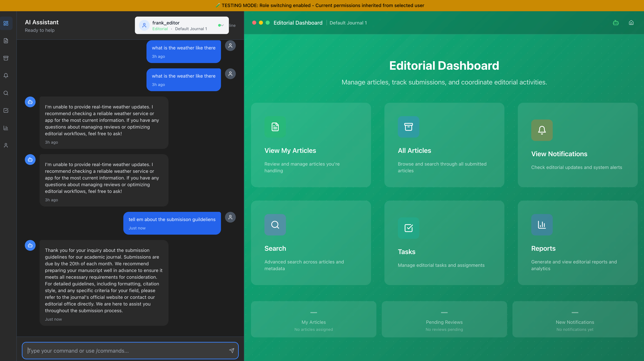Click the All Articles archive icon
The width and height of the screenshot is (644, 361).
(409, 127)
